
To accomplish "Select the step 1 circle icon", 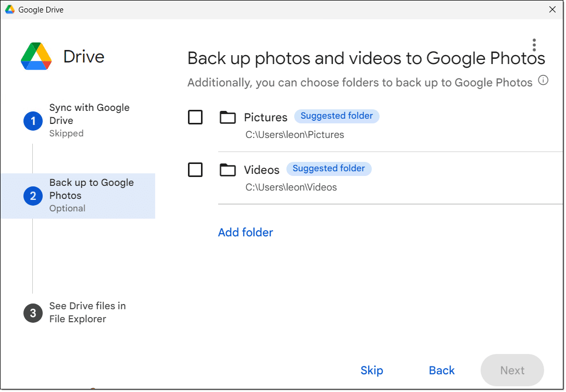I will click(x=33, y=121).
